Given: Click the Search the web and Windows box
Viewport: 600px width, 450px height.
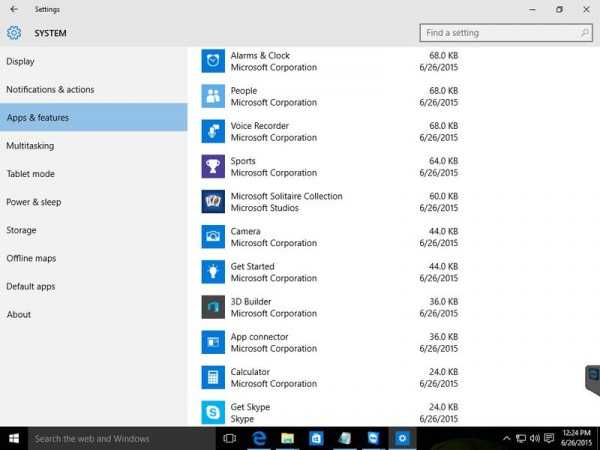Looking at the screenshot, I should point(115,438).
